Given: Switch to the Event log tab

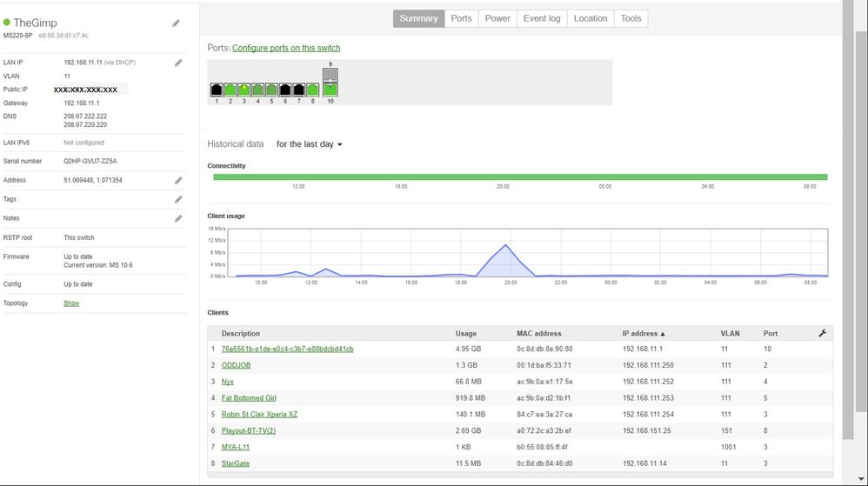Looking at the screenshot, I should click(541, 18).
